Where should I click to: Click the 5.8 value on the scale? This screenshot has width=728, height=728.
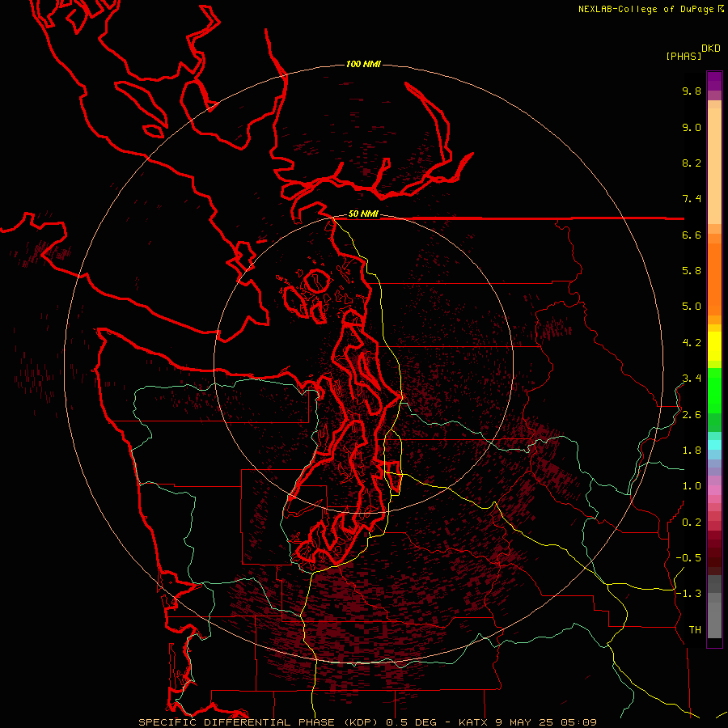pyautogui.click(x=692, y=271)
